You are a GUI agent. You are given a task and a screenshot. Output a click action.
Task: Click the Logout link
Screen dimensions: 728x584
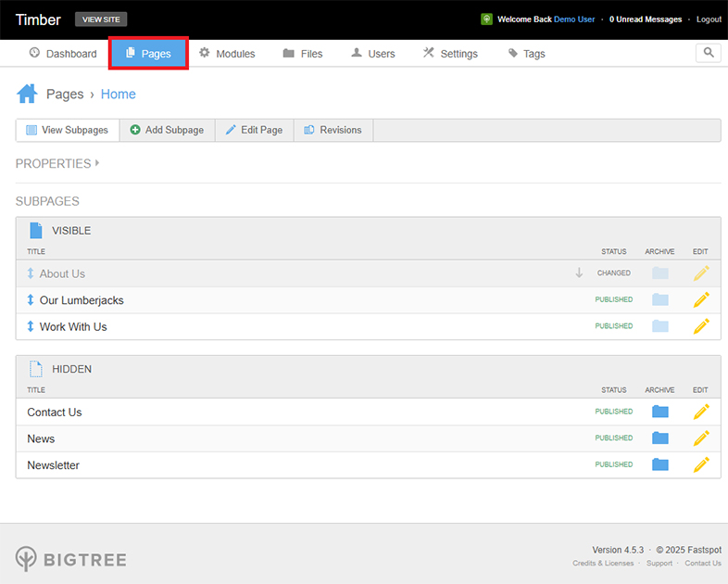(x=709, y=19)
